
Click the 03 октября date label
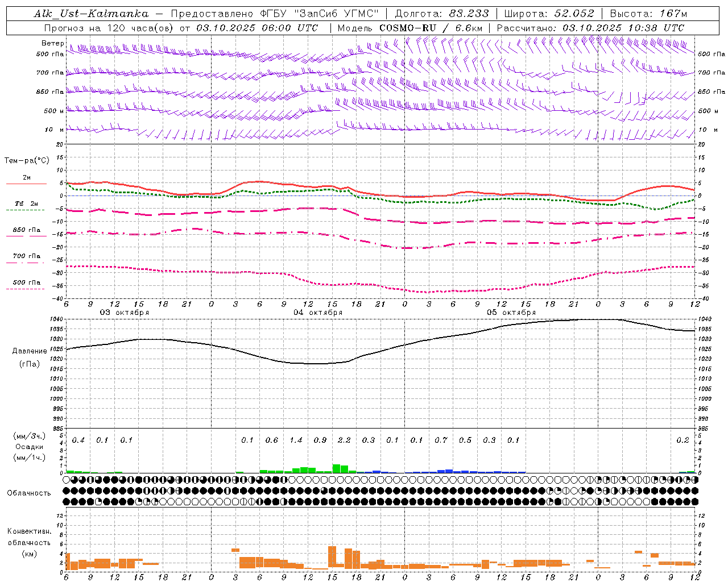point(125,313)
